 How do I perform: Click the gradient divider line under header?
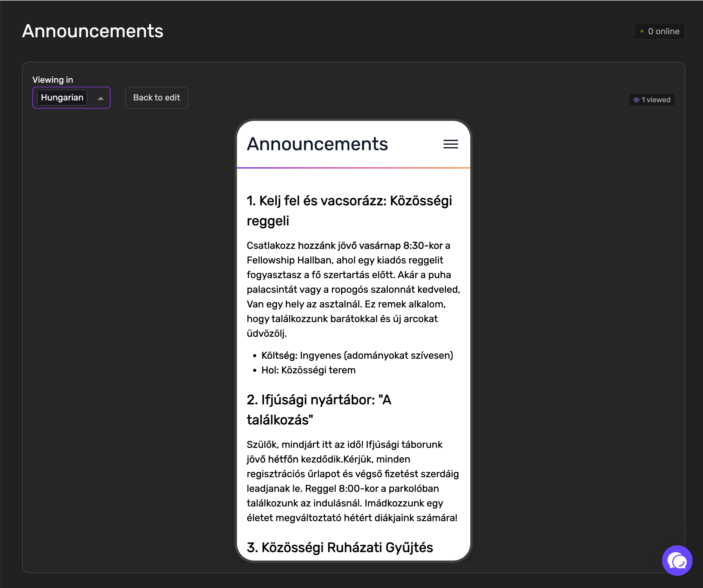click(x=354, y=168)
